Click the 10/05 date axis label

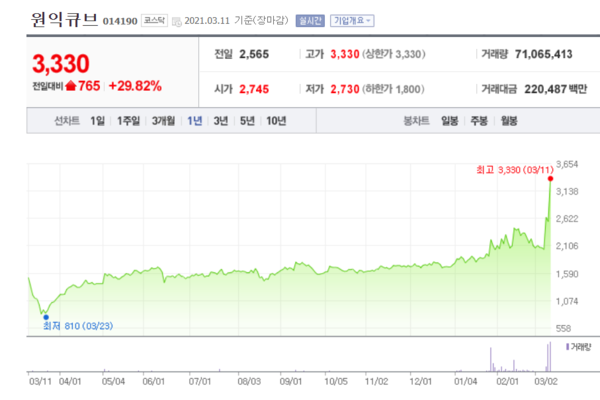tap(336, 382)
